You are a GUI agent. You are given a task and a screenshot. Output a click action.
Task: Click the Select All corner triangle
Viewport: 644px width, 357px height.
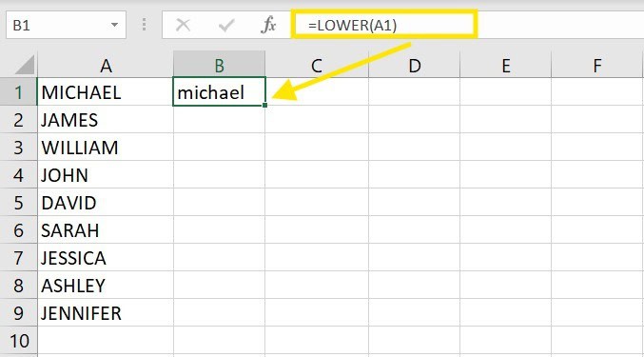(x=24, y=65)
